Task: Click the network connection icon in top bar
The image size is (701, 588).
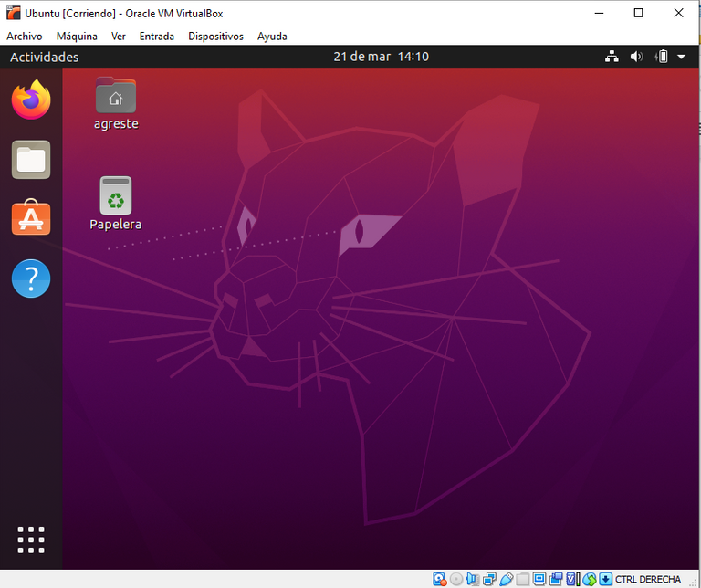Action: pos(612,57)
